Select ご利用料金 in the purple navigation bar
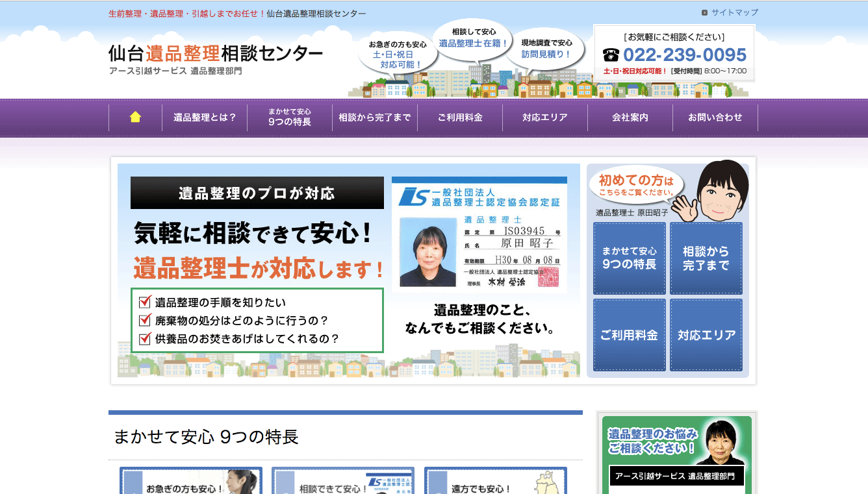 point(460,117)
